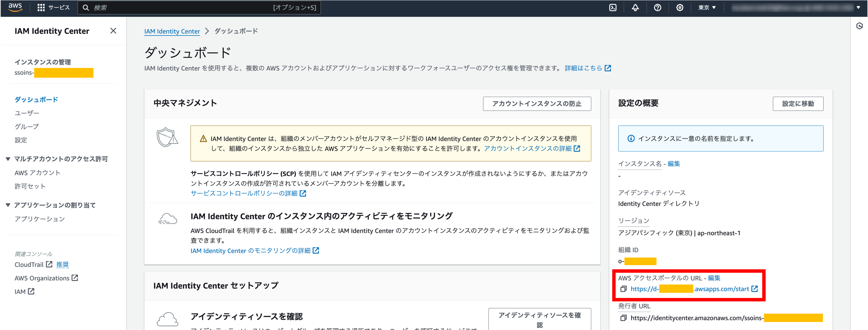Click the AWS Organizations external link icon
This screenshot has width=868, height=330.
75,278
